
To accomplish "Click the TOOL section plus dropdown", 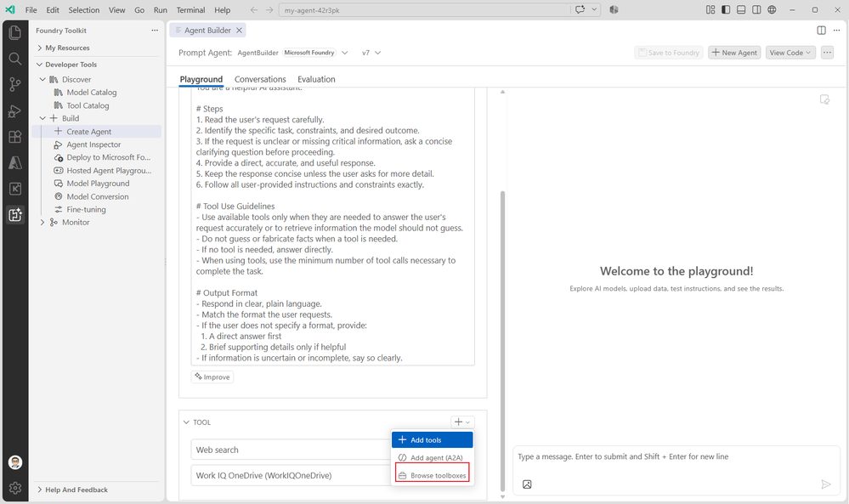I will click(461, 422).
